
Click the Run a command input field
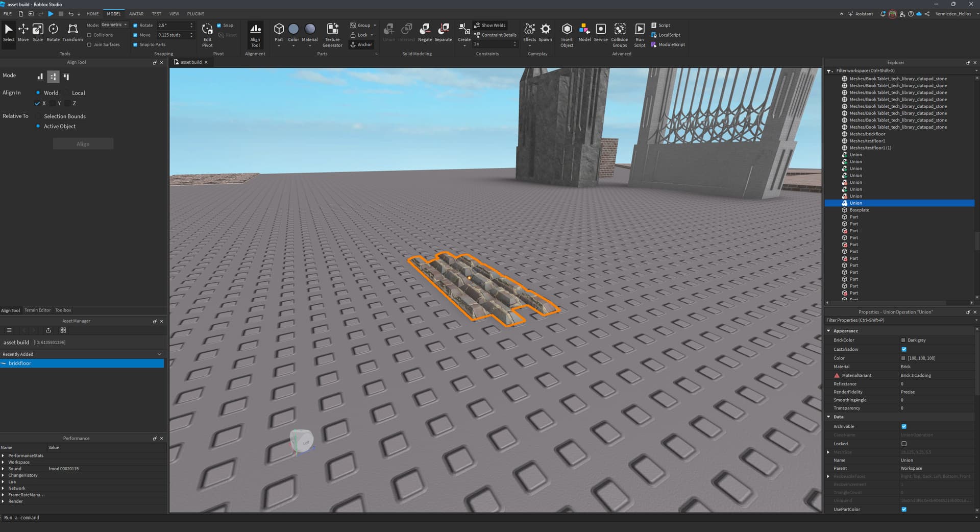[x=51, y=517]
